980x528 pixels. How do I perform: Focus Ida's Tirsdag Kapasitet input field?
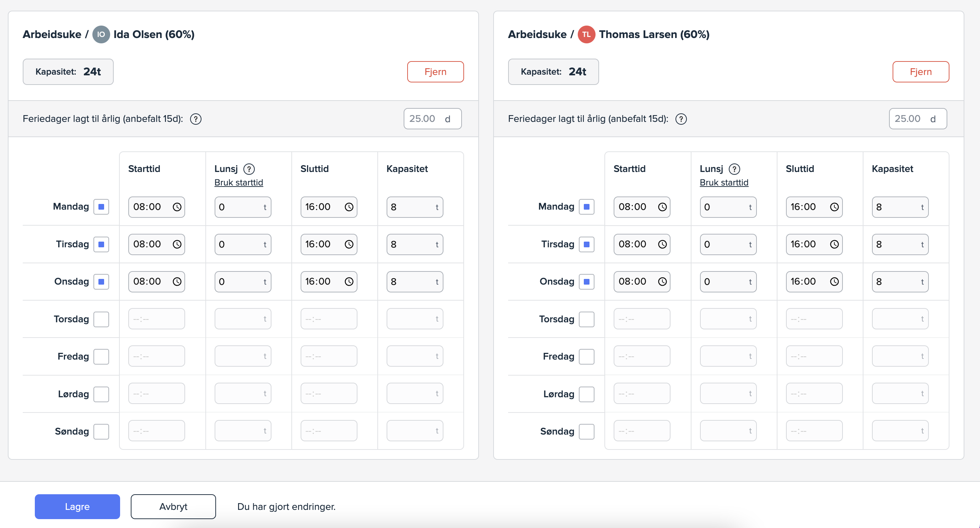410,244
